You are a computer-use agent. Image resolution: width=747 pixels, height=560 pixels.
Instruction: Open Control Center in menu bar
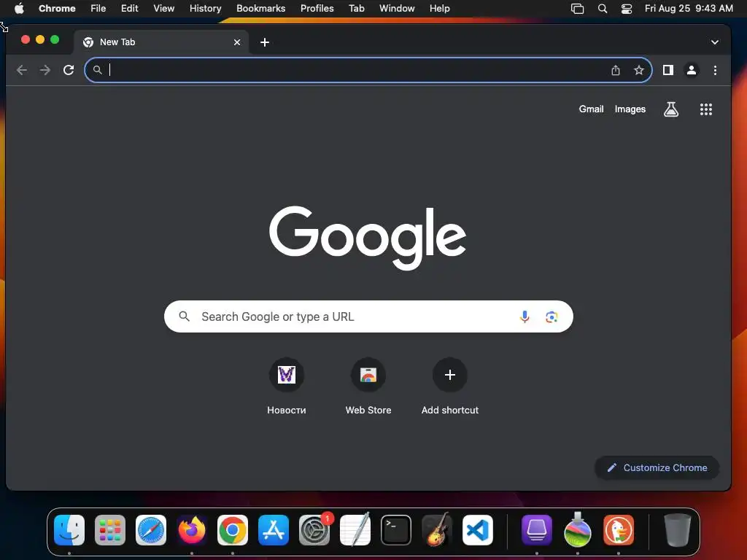(x=627, y=9)
